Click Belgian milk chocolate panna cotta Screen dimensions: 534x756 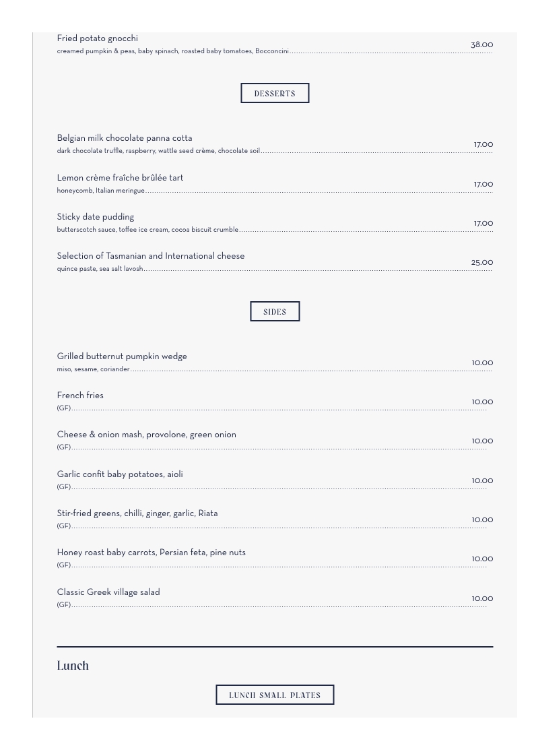(x=125, y=138)
